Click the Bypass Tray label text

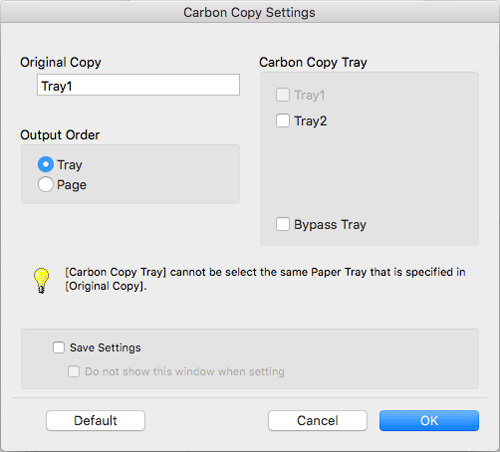coord(330,225)
